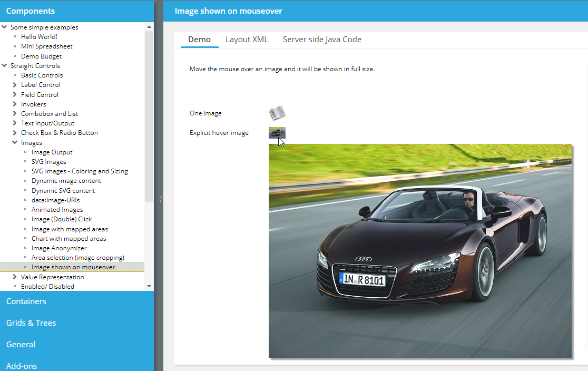Collapse the Some simple examples node
Viewport: 588px width, 371px height.
[x=4, y=27]
